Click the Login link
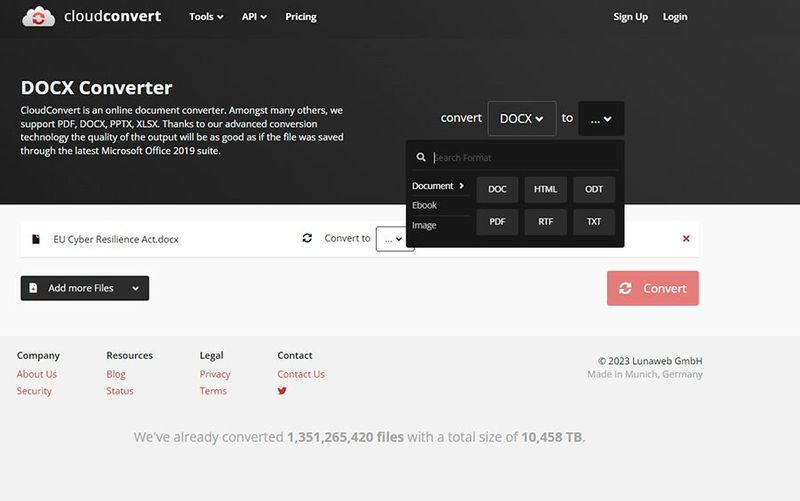The image size is (800, 501). [x=675, y=17]
